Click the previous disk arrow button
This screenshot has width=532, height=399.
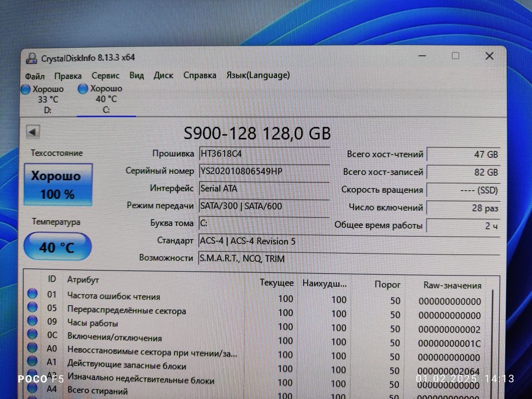tap(33, 132)
